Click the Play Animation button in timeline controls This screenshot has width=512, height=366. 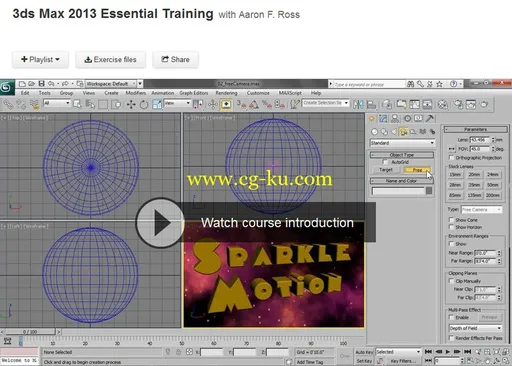click(x=448, y=352)
